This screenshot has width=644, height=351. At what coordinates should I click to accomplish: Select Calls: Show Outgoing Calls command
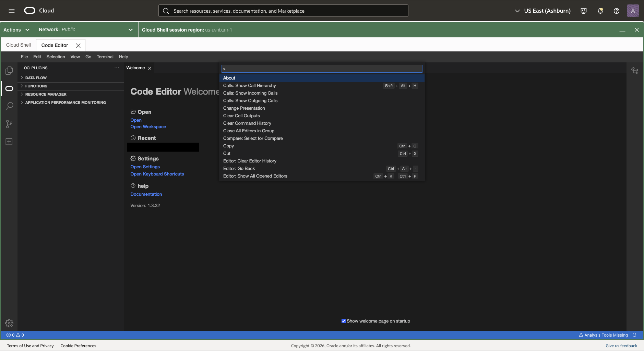point(322,101)
